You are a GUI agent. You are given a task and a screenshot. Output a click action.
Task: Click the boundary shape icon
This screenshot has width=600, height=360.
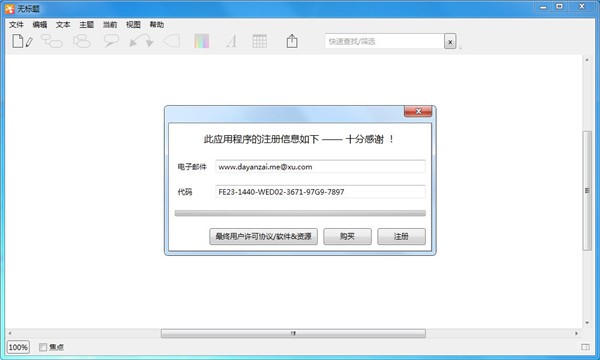click(172, 41)
